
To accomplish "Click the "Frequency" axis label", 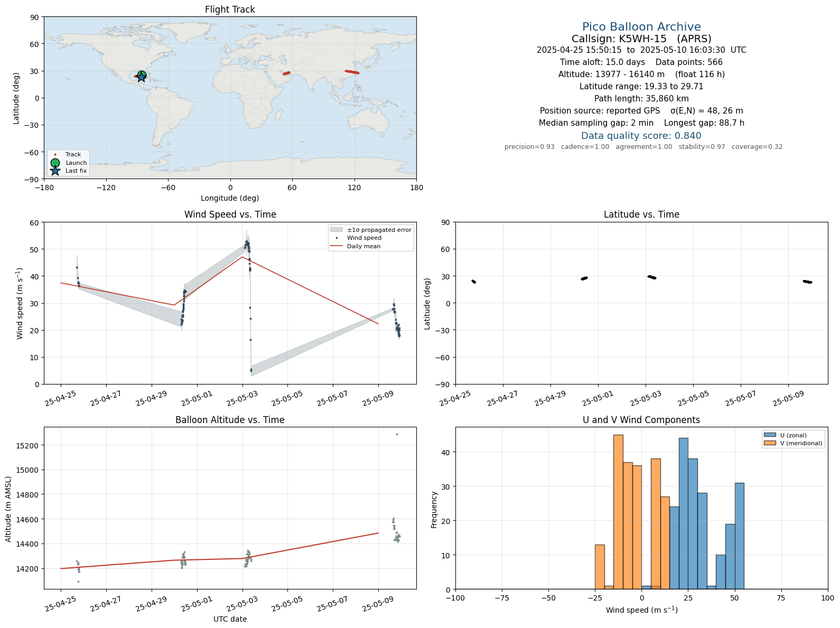I will coord(434,510).
